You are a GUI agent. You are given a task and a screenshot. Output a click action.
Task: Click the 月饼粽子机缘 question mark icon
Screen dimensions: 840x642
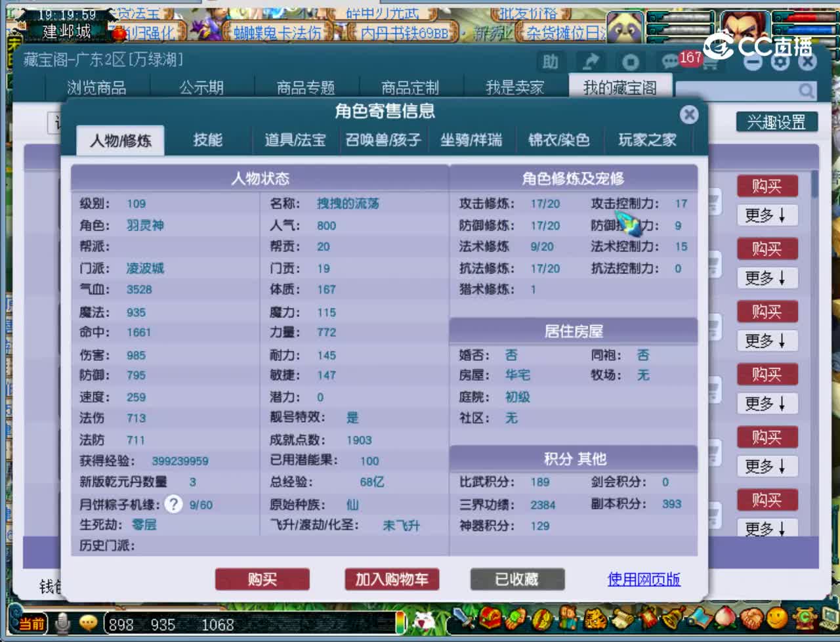click(173, 504)
